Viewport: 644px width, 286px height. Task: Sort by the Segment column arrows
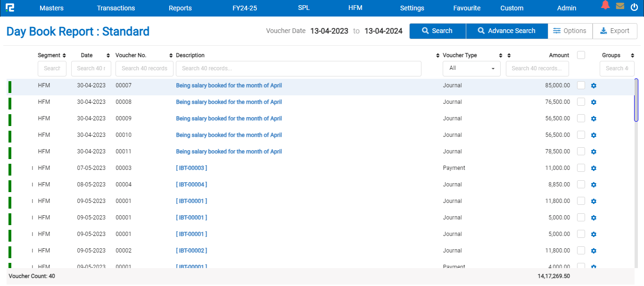click(64, 56)
